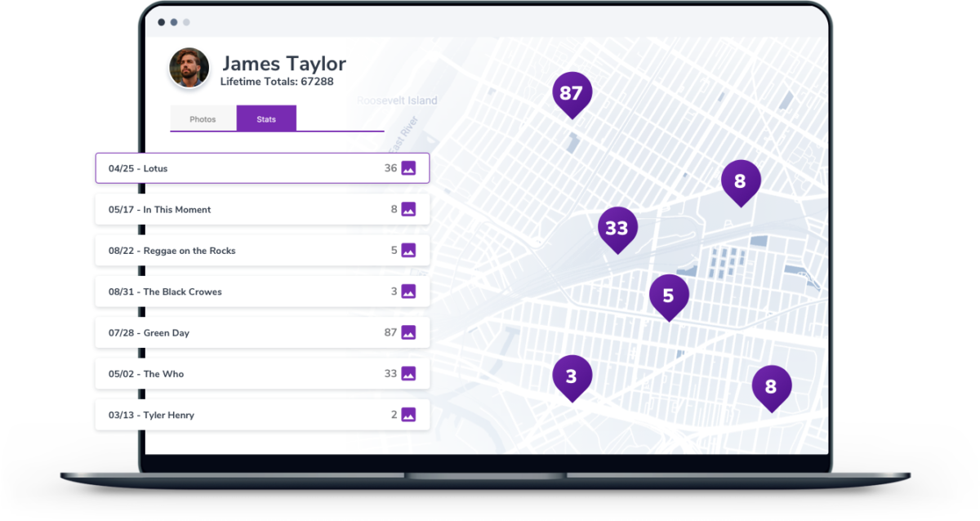
Task: Select the 03/13 Tyler Henry row
Action: [245, 415]
